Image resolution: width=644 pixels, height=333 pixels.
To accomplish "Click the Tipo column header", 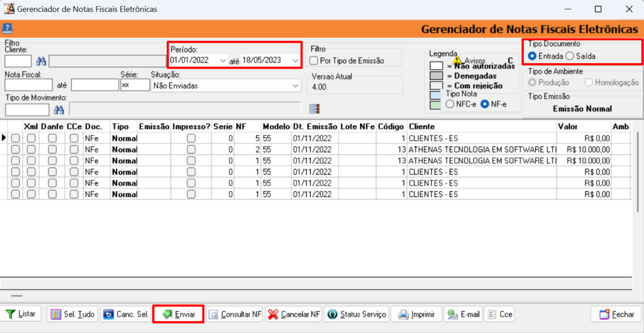I will pos(124,126).
